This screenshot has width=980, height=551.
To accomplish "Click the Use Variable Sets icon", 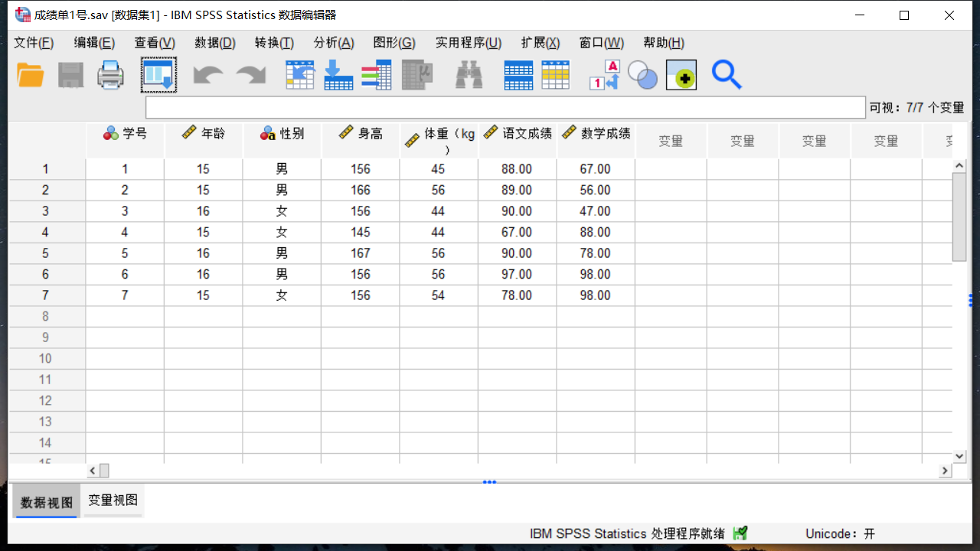I will coord(642,75).
